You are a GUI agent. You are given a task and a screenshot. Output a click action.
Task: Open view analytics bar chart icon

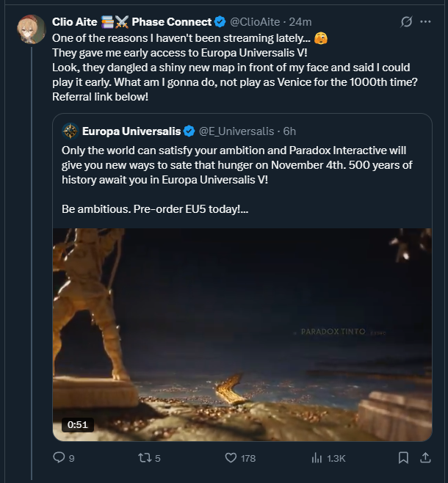point(317,457)
